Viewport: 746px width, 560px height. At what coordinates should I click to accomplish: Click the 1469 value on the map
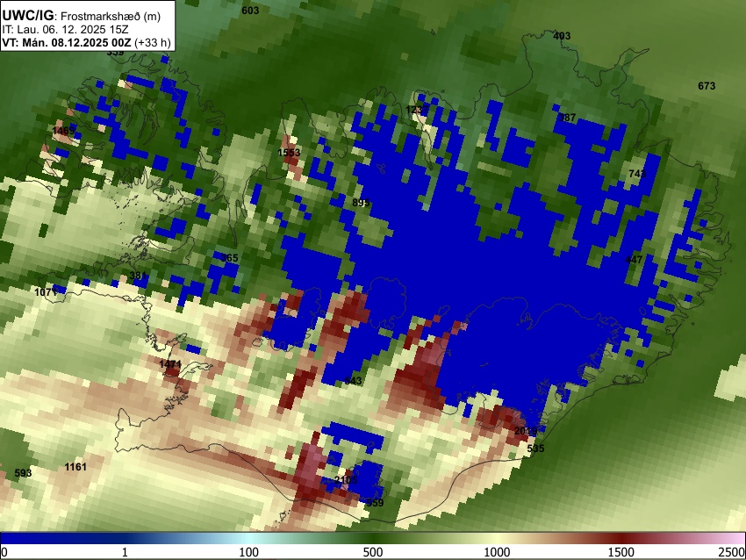[64, 131]
